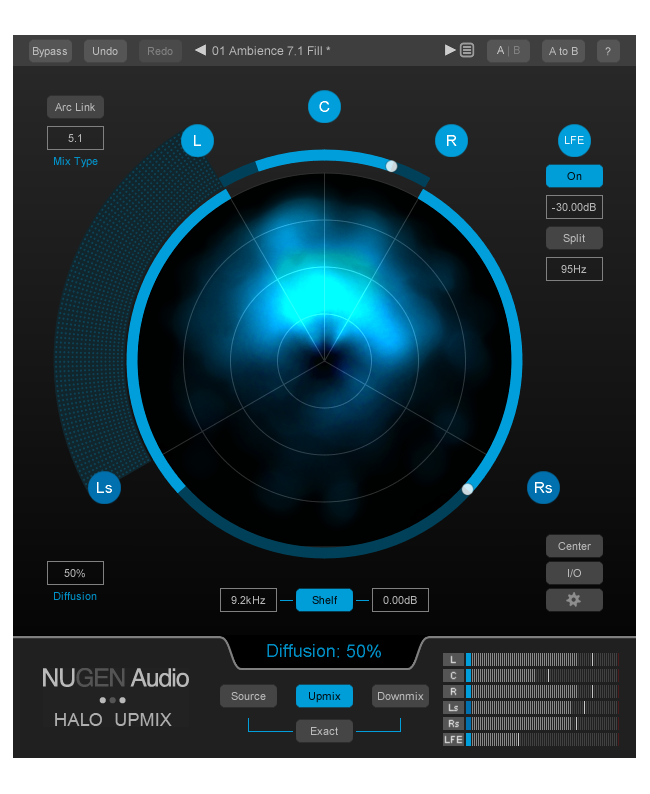Click the rear arc slider handle near Rs
Image resolution: width=650 pixels, height=794 pixels.
click(x=467, y=489)
